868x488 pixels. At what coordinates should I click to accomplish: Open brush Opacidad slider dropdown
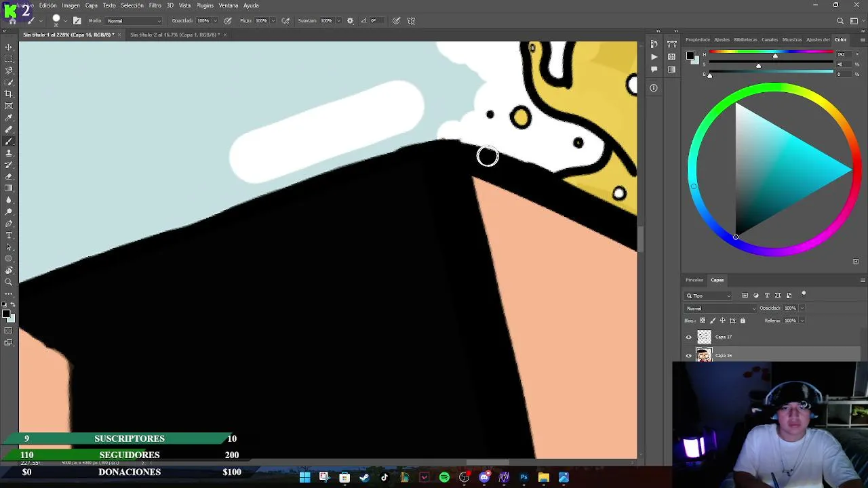[x=215, y=21]
